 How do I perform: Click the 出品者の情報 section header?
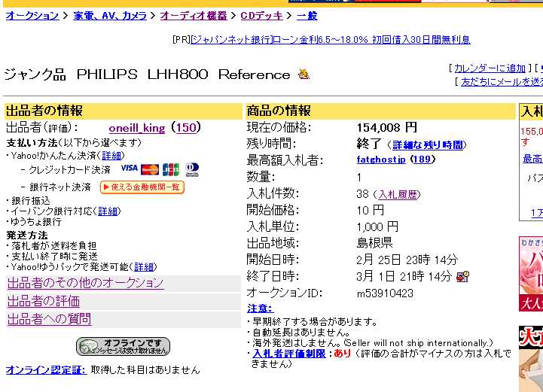(124, 111)
